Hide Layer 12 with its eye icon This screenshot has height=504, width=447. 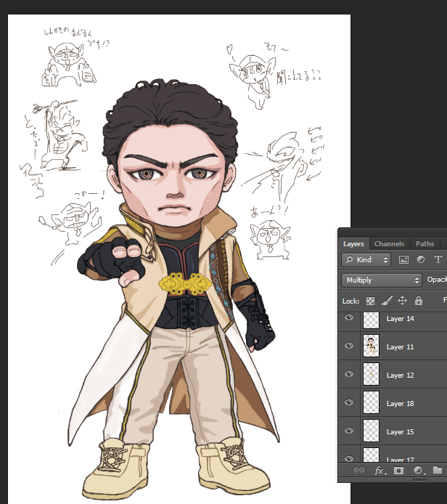349,374
